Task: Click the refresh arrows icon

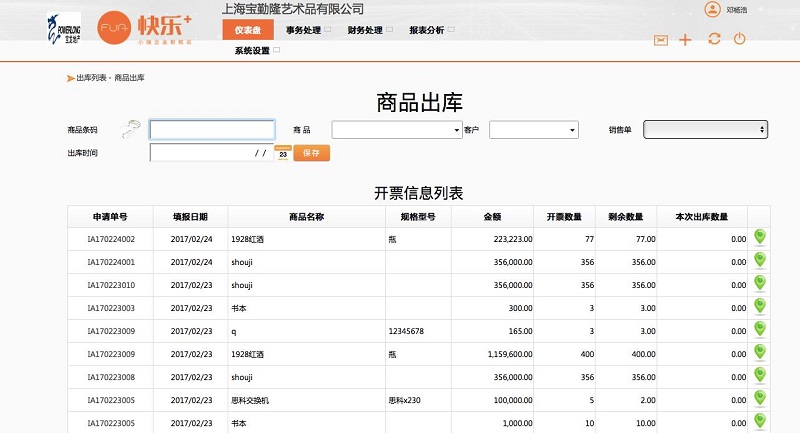Action: [713, 40]
